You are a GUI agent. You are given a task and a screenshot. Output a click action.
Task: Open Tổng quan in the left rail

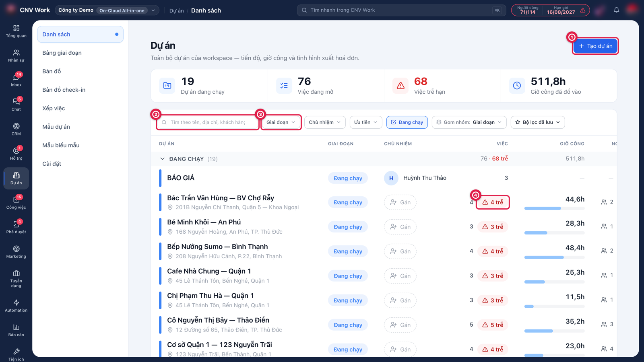[x=16, y=31]
